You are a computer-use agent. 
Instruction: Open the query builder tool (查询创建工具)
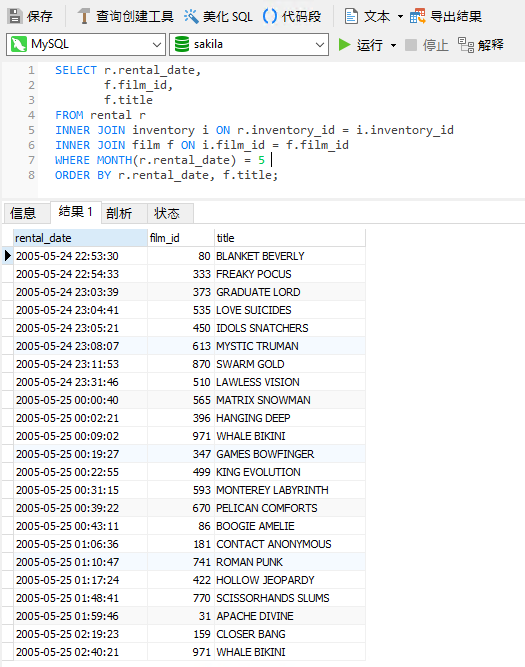126,16
